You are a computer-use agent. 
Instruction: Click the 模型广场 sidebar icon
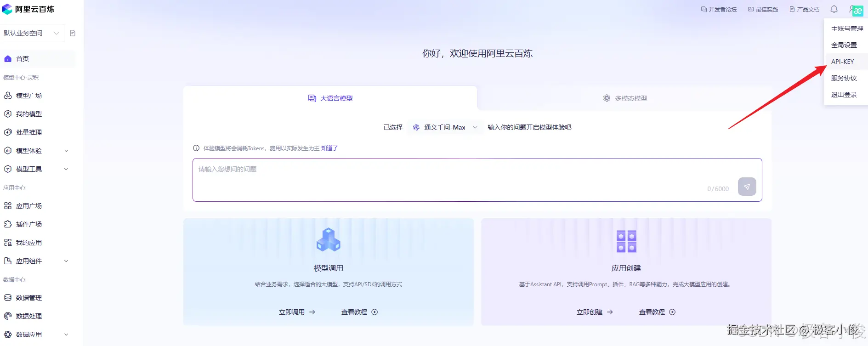click(8, 96)
